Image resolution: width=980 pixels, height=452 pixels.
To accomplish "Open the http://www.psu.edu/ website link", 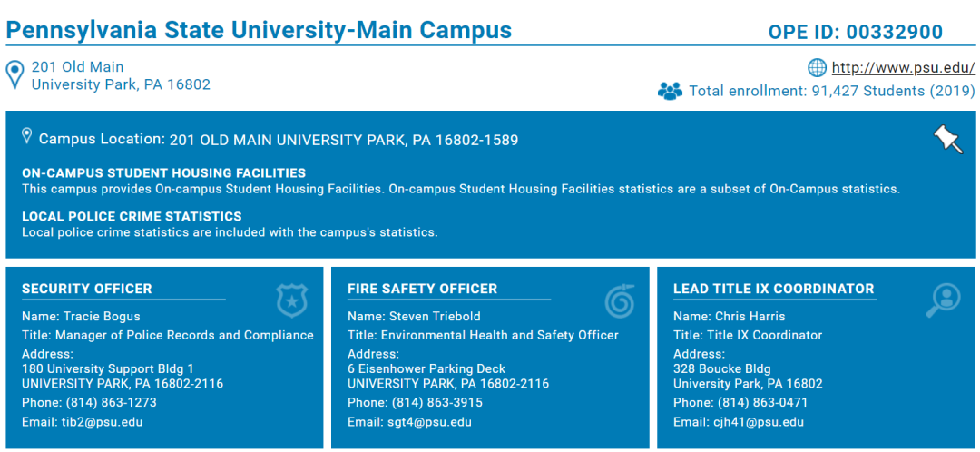I will (x=903, y=67).
